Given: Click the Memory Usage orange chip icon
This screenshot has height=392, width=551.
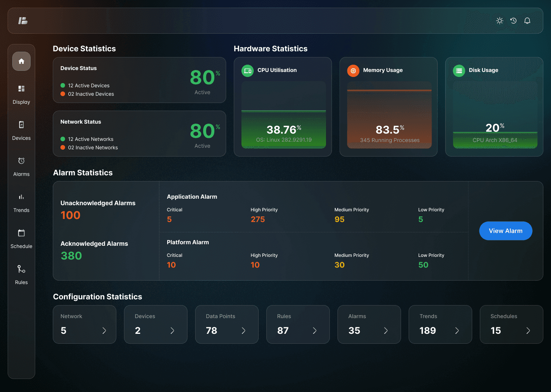Looking at the screenshot, I should click(x=353, y=71).
